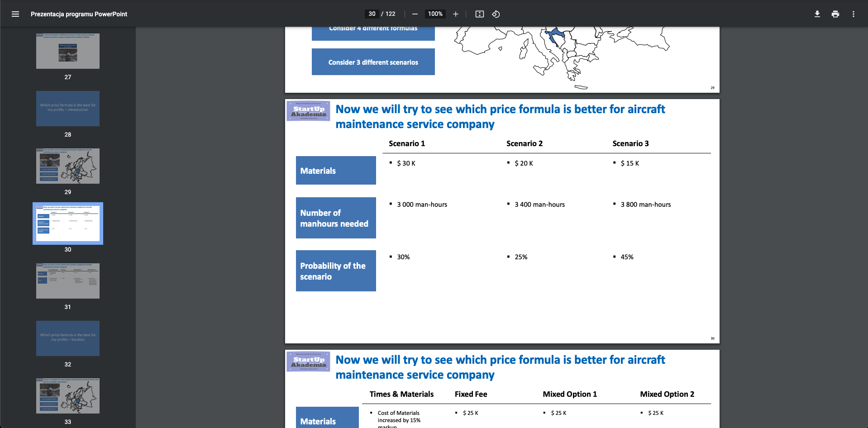This screenshot has height=428, width=868.
Task: Click the Materials row label on slide 30
Action: tap(336, 171)
